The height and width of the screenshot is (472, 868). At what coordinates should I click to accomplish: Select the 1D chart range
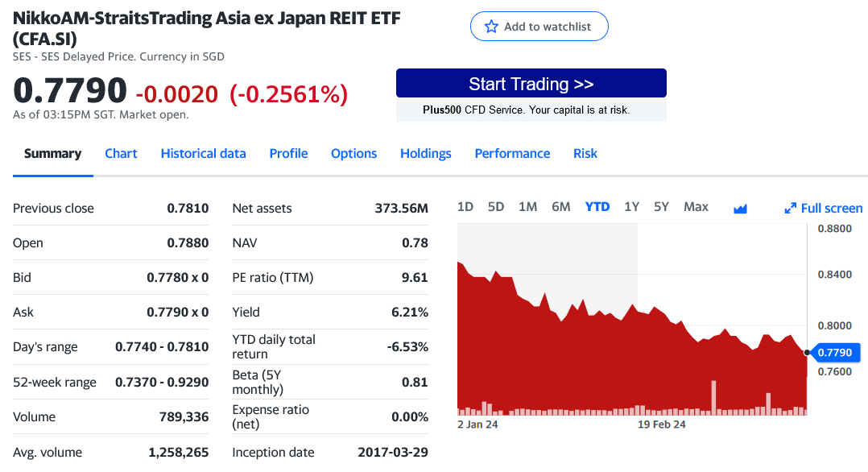(465, 206)
